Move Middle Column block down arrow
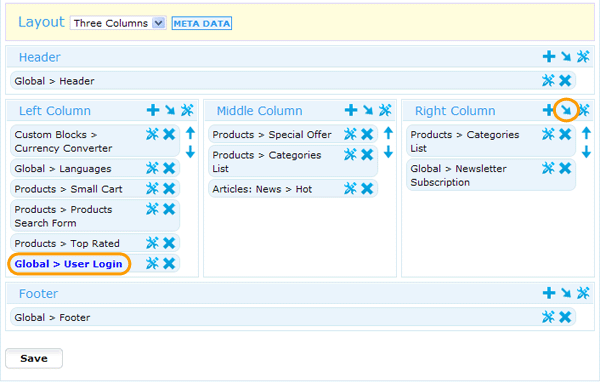This screenshot has width=600, height=383. pos(388,152)
